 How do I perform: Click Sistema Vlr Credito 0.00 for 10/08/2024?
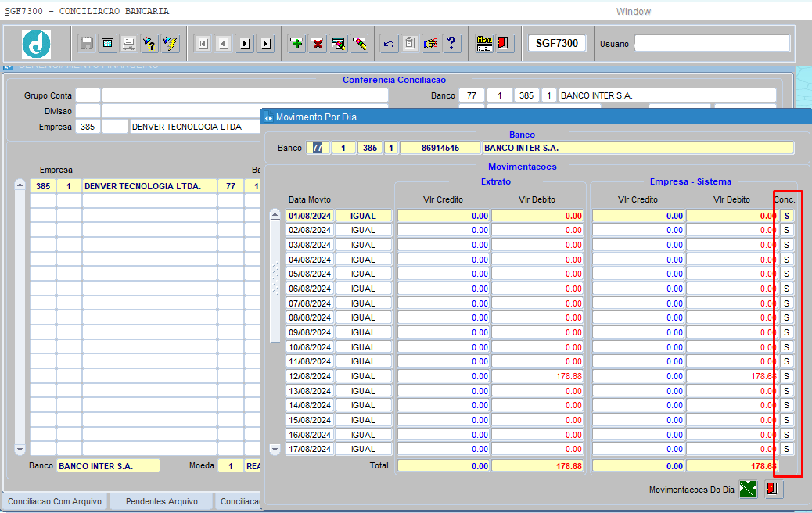click(638, 347)
